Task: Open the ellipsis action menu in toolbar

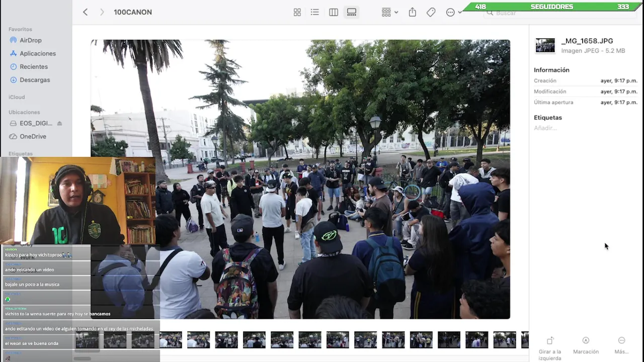Action: coord(453,12)
